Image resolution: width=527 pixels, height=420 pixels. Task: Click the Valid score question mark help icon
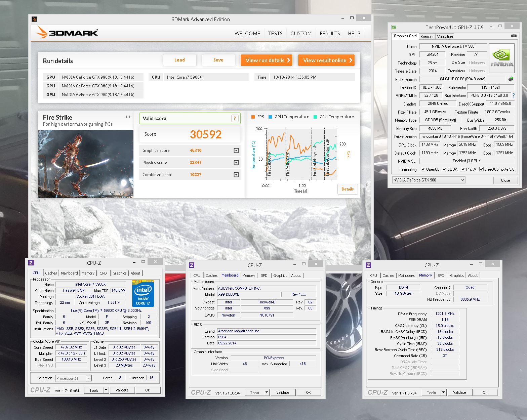[235, 118]
